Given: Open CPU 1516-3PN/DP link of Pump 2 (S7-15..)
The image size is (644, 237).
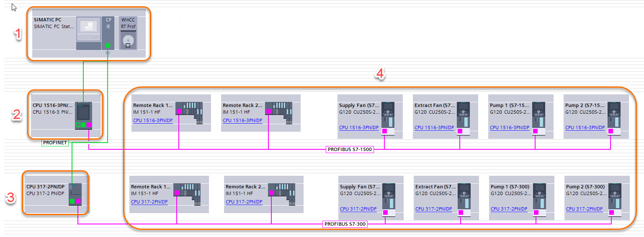Looking at the screenshot, I should [x=585, y=128].
